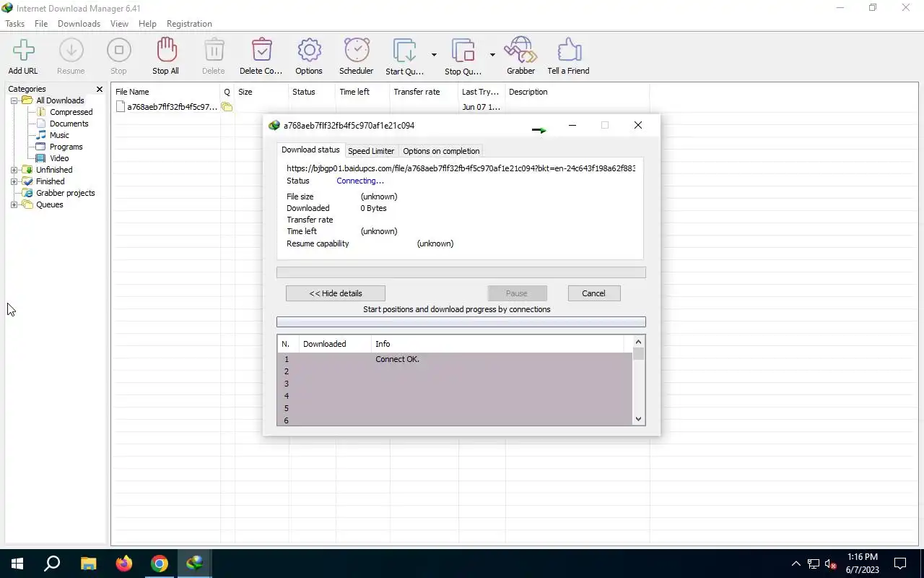Select connection row 1 Connect OK
The width and height of the screenshot is (924, 578).
[x=455, y=359]
